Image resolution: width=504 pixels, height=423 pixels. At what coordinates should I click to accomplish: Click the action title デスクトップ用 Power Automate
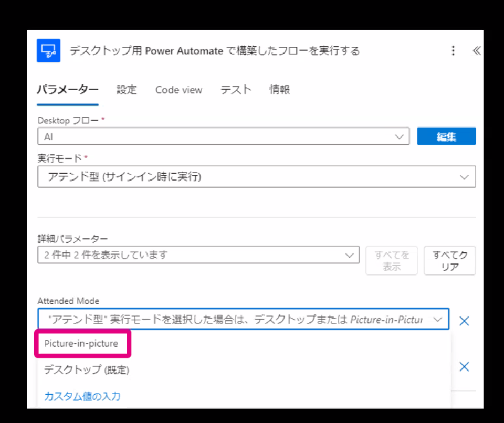tap(215, 51)
